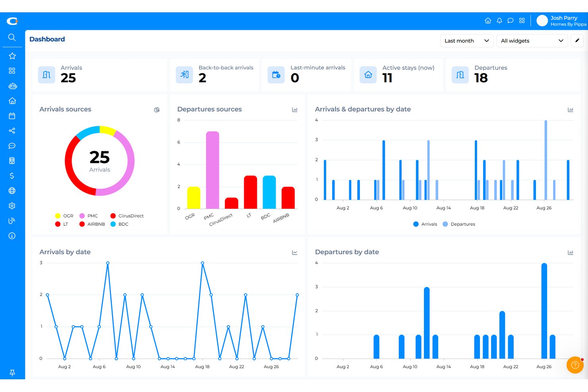This screenshot has width=588, height=392.
Task: Open the globe icon in the sidebar
Action: point(12,191)
